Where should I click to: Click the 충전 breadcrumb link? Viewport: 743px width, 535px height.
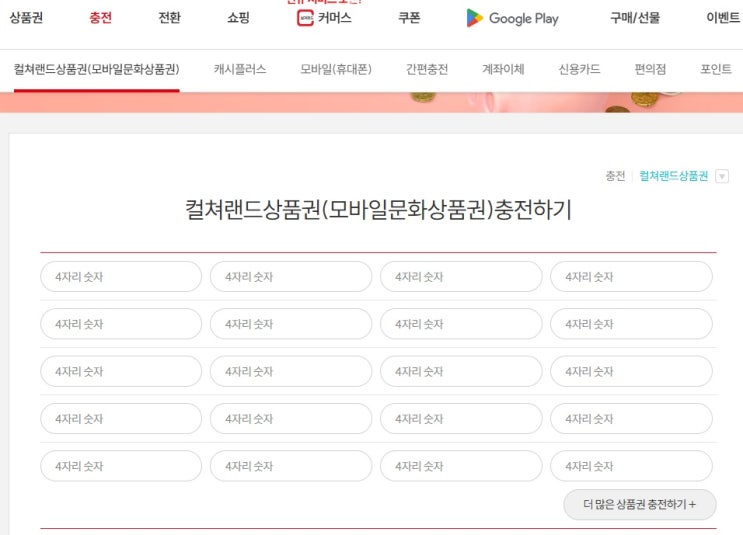pyautogui.click(x=616, y=176)
